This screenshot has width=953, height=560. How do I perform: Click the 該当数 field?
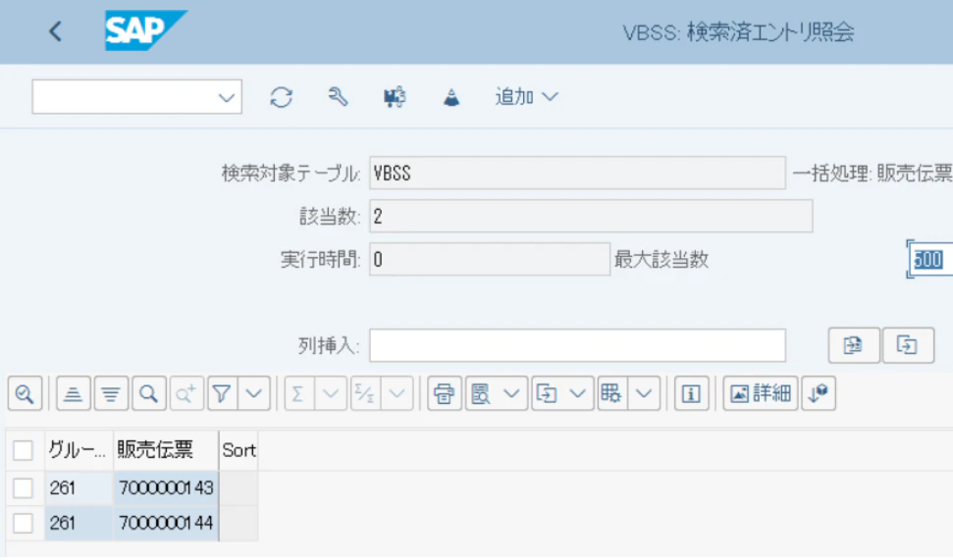click(x=591, y=216)
